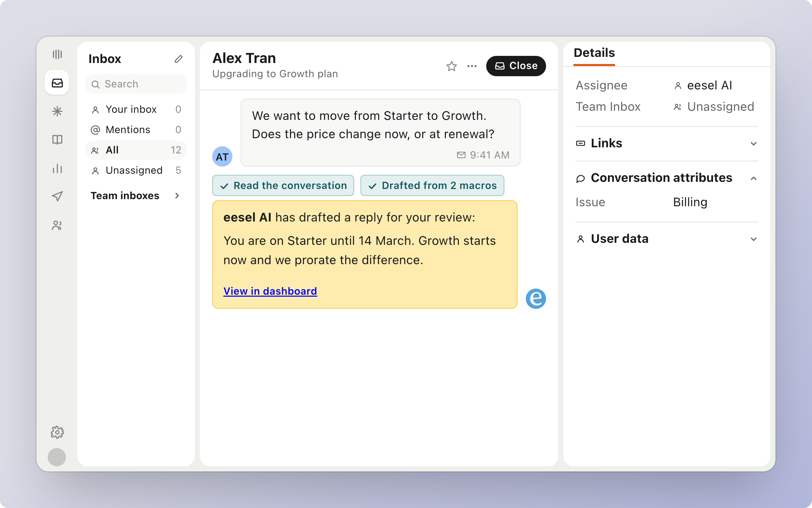Viewport: 812px width, 508px height.
Task: Star the Alex Tran conversation
Action: [452, 66]
